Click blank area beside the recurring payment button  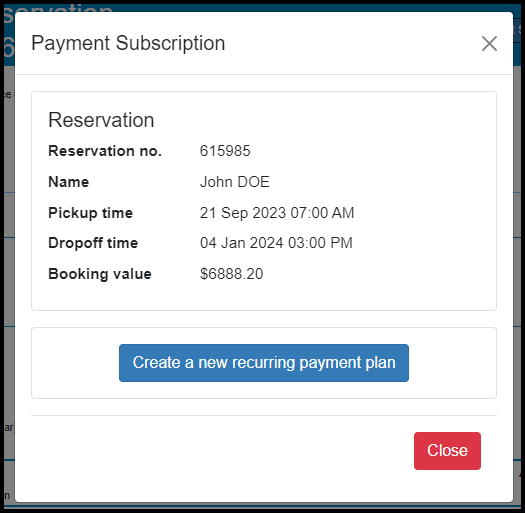452,363
